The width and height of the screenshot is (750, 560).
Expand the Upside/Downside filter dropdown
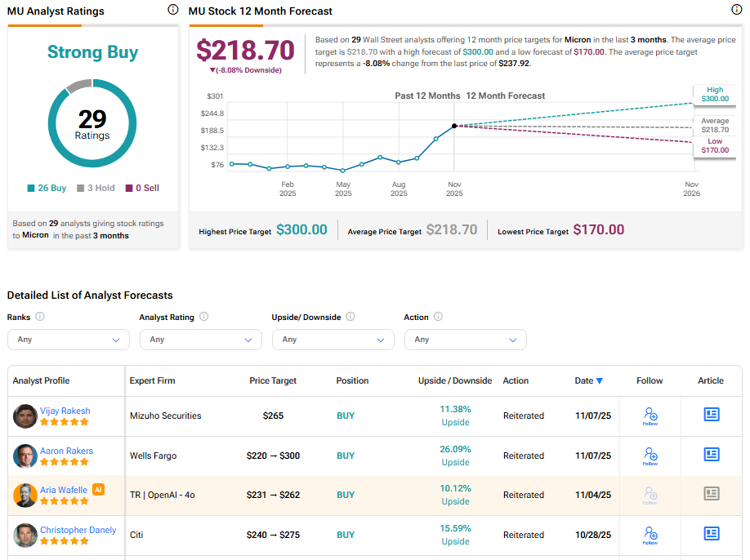pos(333,340)
